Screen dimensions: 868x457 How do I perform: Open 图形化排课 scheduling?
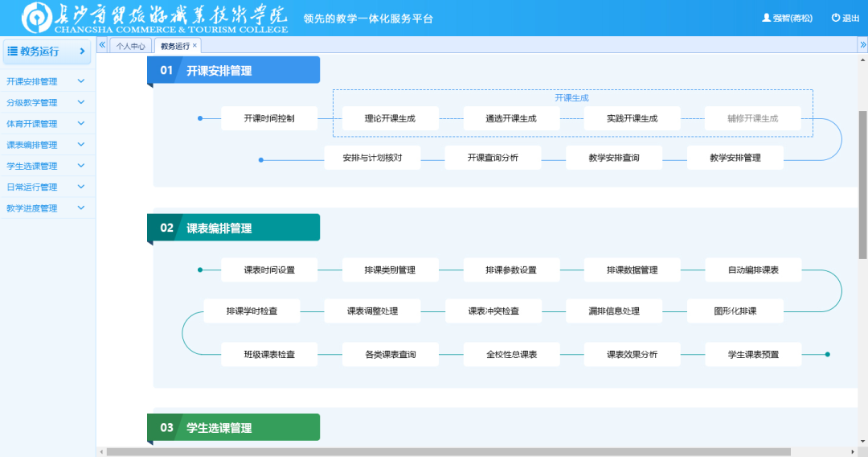click(735, 311)
